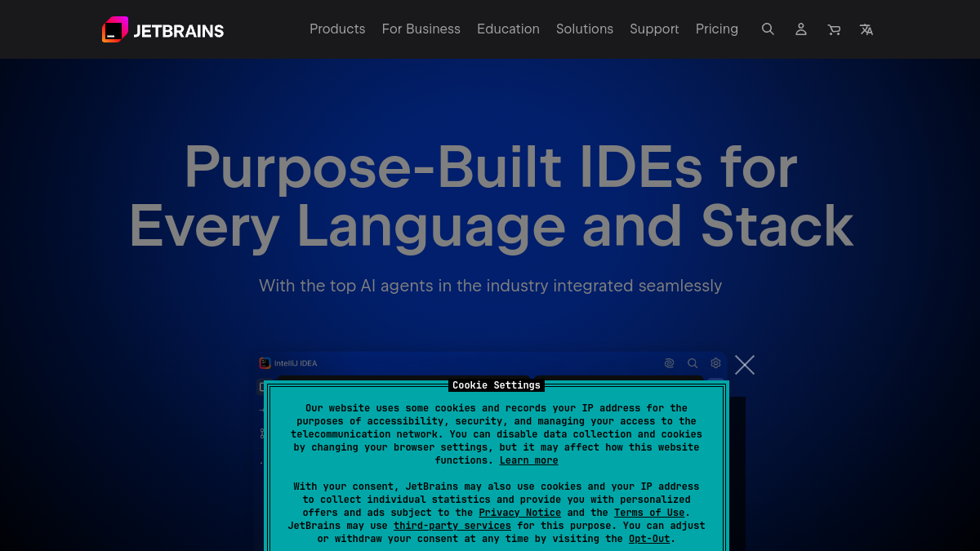980x551 pixels.
Task: Click the "With the top AI agents" subtitle
Action: [x=491, y=286]
